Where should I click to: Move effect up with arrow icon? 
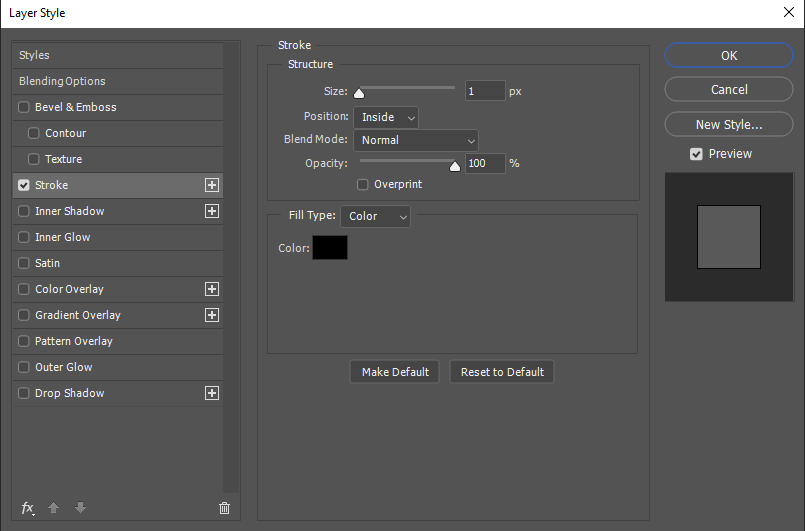pos(53,508)
